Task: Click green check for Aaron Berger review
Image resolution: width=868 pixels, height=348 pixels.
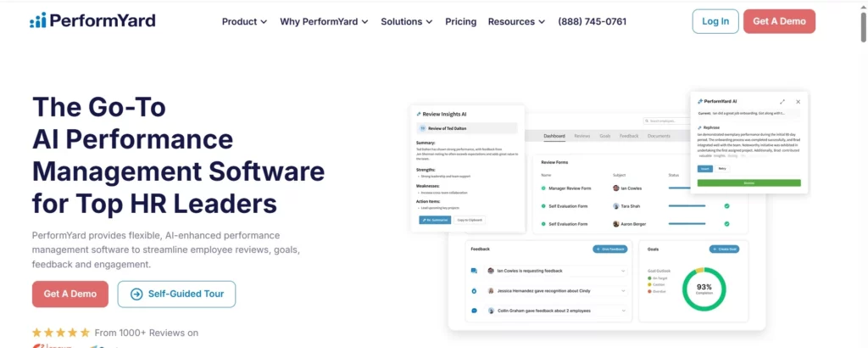Action: (726, 224)
